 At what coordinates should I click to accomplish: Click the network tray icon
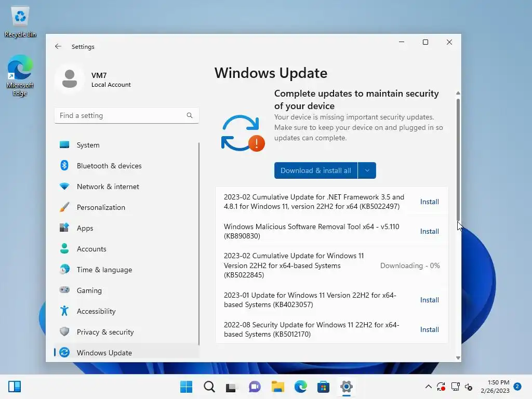455,387
